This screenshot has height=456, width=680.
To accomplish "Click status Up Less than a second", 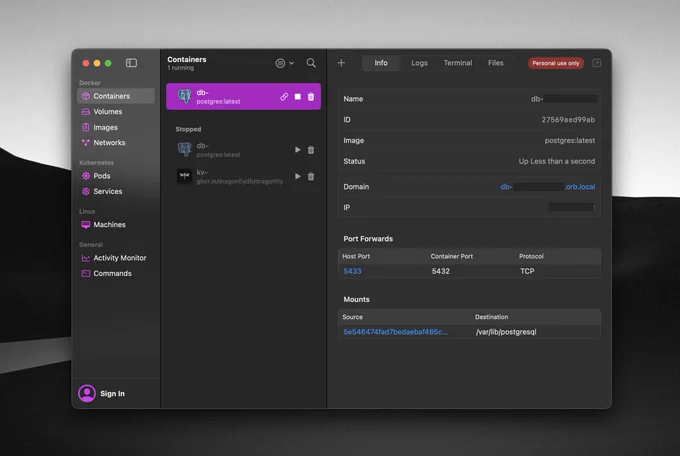I will pos(557,161).
